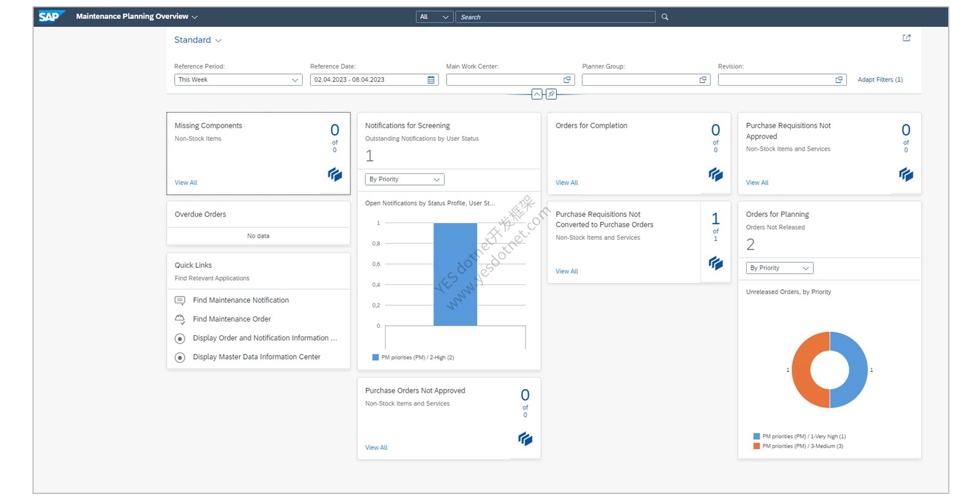Screen dimensions: 980x500
Task: Collapse the filter header with the arrow
Action: (x=537, y=94)
